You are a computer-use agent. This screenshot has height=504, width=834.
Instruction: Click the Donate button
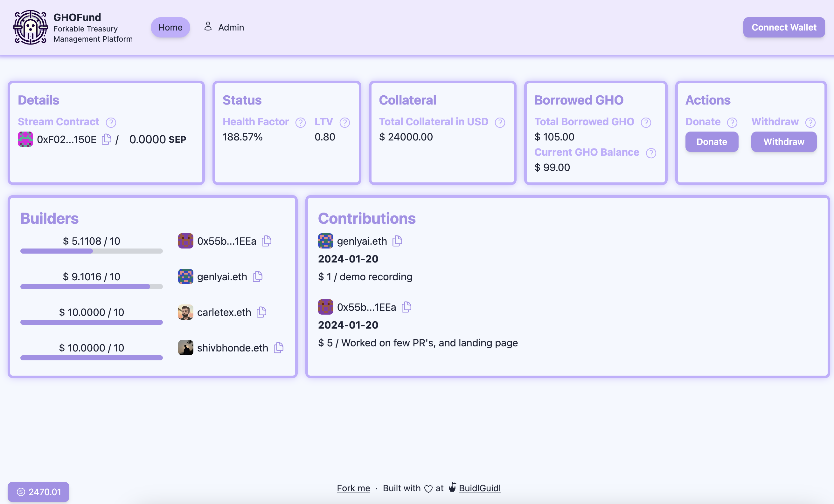pos(712,142)
